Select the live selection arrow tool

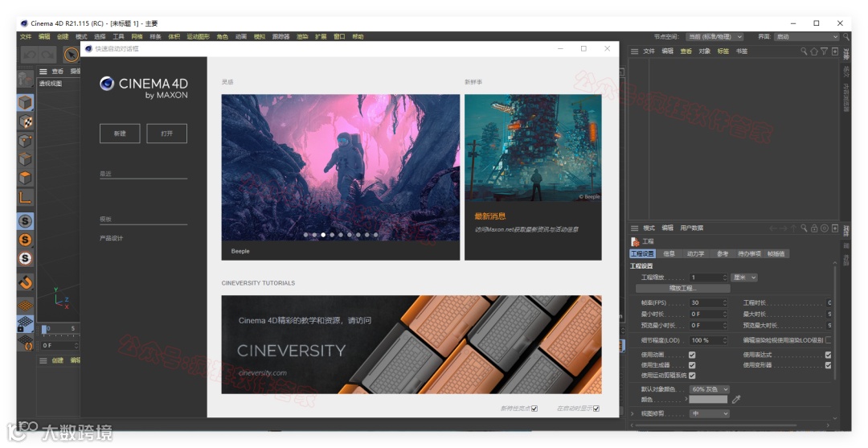pyautogui.click(x=72, y=54)
